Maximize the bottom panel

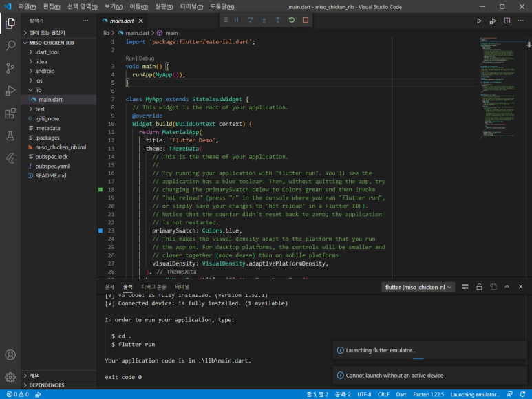click(507, 287)
